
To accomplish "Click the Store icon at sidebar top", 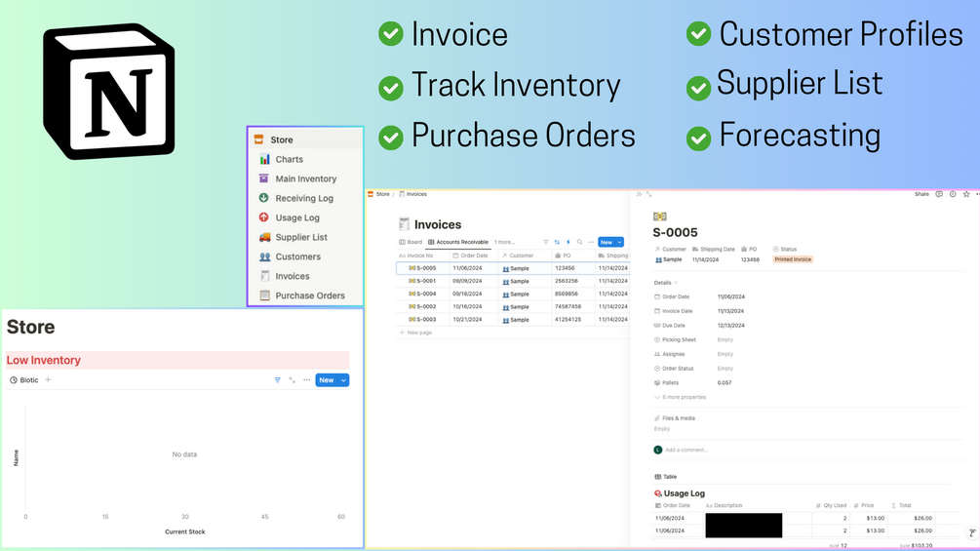I will click(258, 139).
